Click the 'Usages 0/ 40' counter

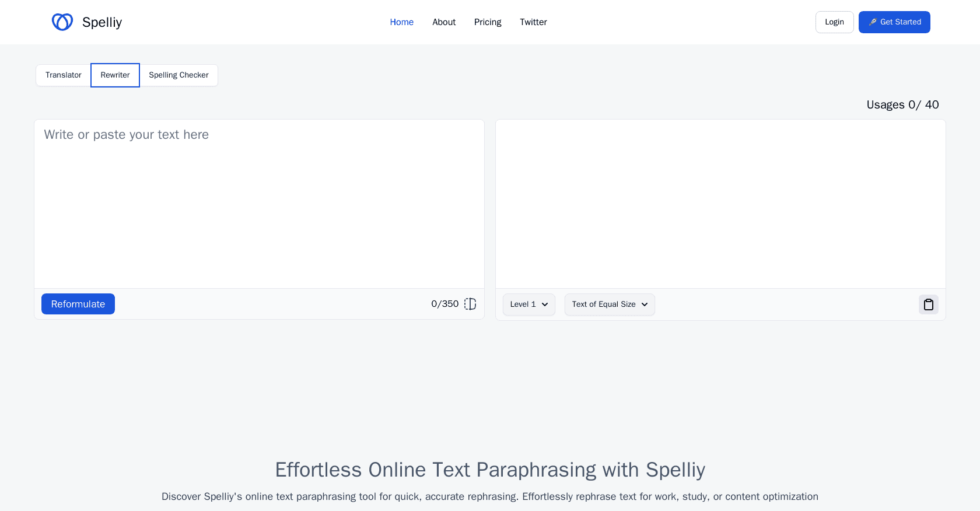(x=902, y=105)
